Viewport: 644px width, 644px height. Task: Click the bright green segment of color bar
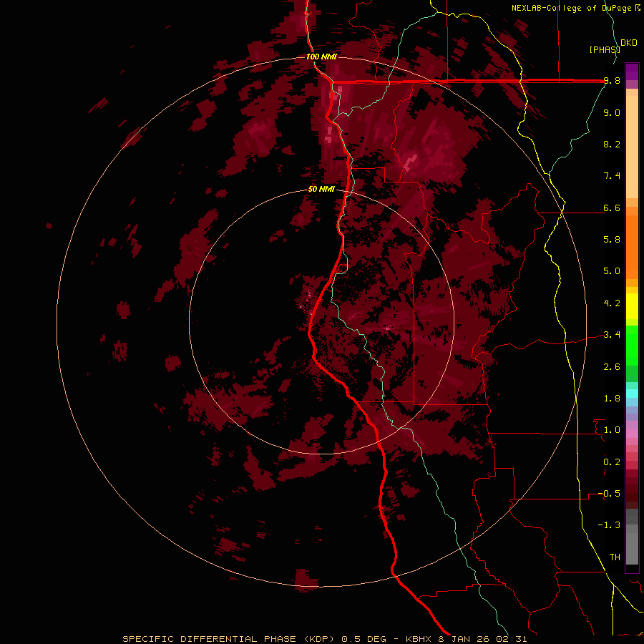632,345
